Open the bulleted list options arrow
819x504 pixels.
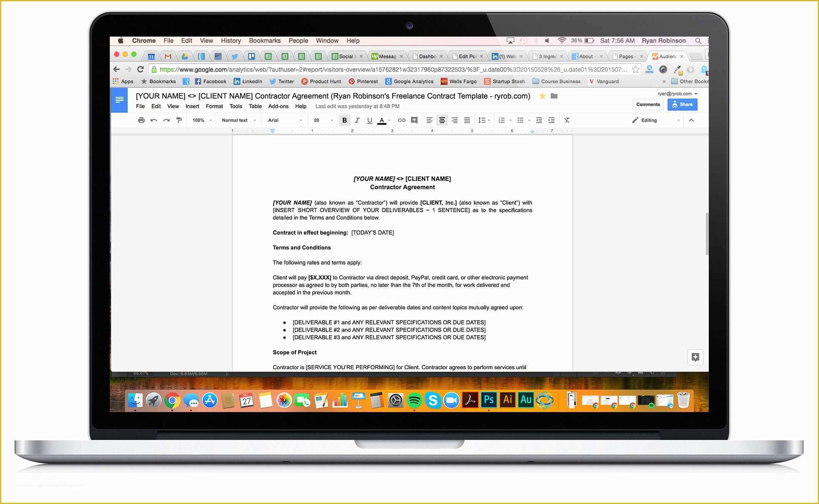click(529, 120)
